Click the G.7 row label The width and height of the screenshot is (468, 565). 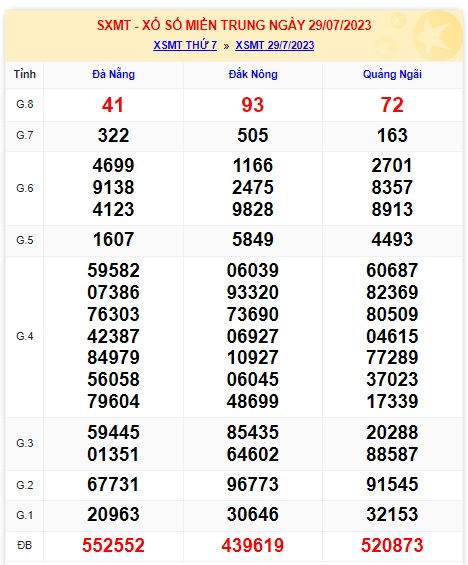click(x=25, y=135)
